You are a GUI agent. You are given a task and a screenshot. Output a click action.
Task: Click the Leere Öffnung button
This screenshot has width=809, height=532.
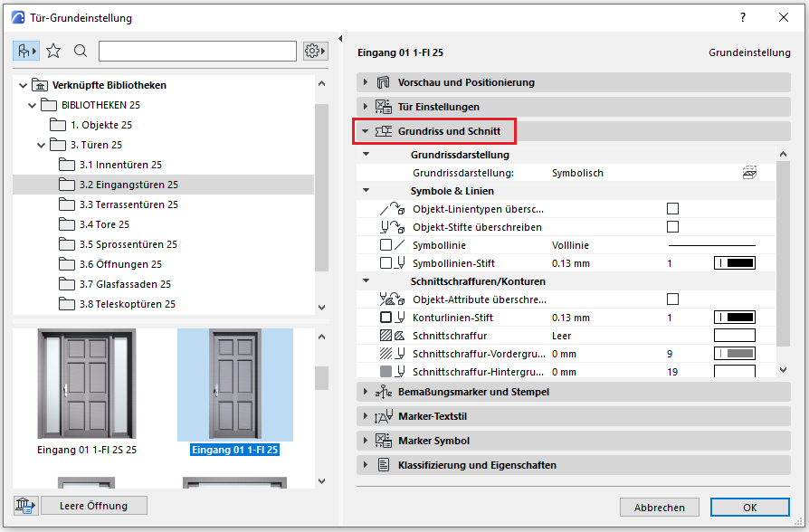click(94, 506)
